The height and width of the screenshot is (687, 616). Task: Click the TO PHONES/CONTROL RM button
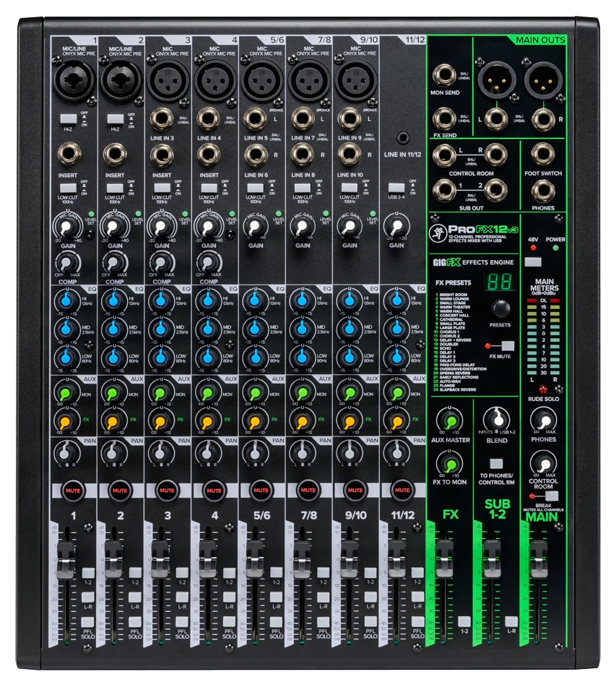[496, 464]
